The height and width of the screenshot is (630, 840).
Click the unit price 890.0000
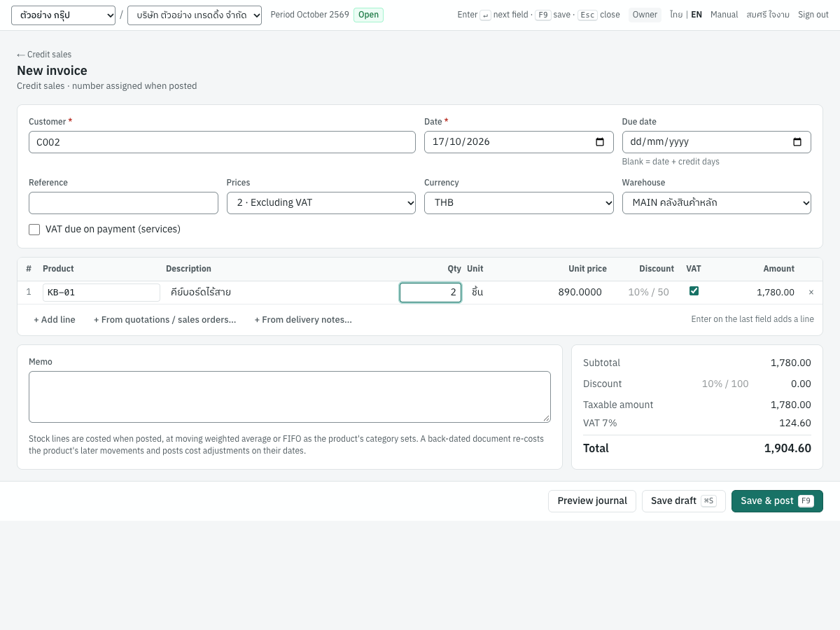580,293
